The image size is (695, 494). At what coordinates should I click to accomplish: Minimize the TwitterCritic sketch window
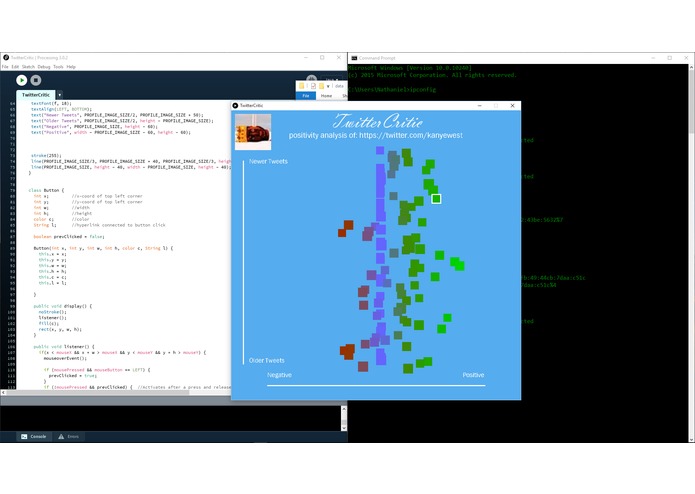tap(479, 105)
